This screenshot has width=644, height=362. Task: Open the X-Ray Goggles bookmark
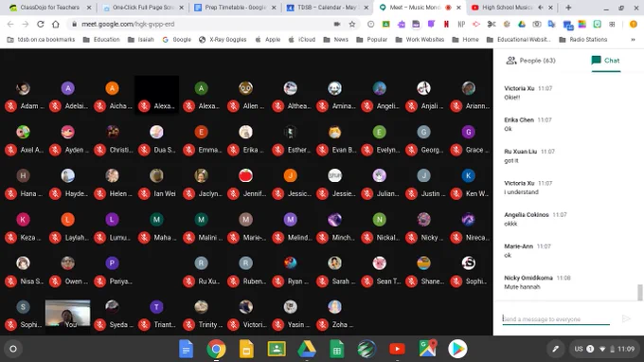point(223,40)
